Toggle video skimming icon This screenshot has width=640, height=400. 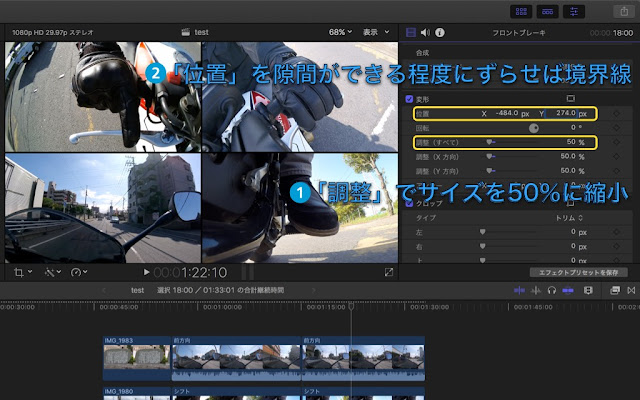pyautogui.click(x=519, y=290)
